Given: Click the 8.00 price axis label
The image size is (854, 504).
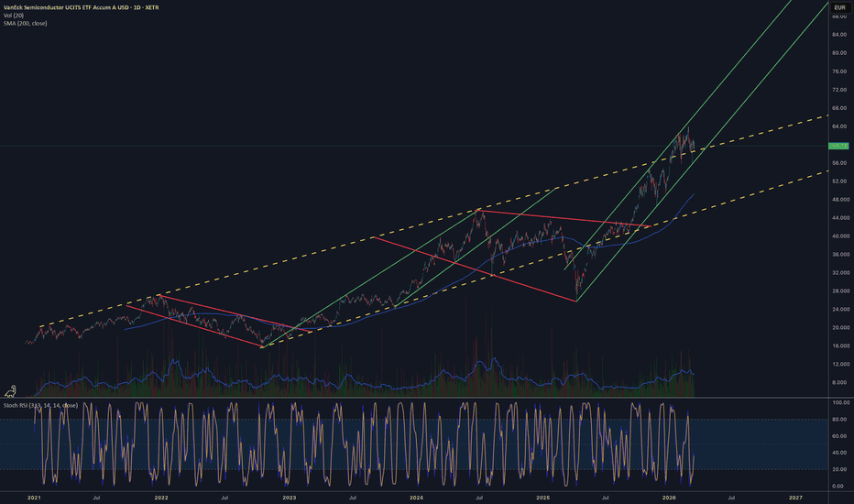Looking at the screenshot, I should point(840,382).
